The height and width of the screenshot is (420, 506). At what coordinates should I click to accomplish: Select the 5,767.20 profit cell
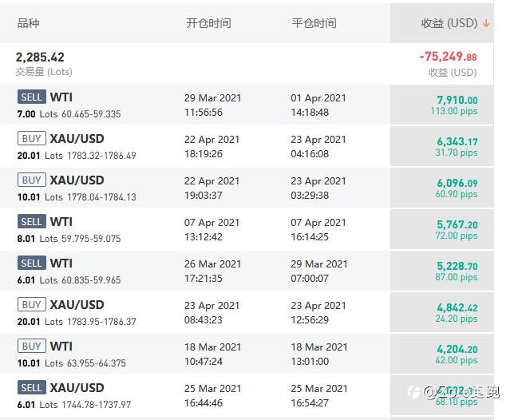tap(442, 229)
